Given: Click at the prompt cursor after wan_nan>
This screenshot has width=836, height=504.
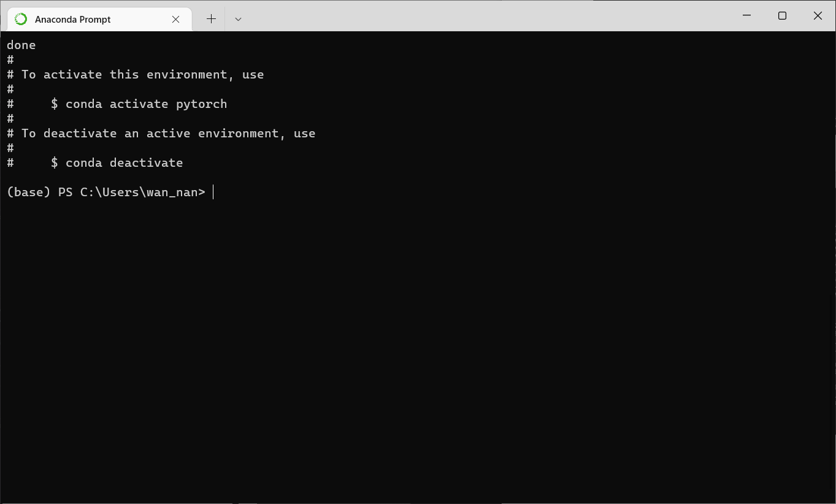Looking at the screenshot, I should click(x=213, y=192).
